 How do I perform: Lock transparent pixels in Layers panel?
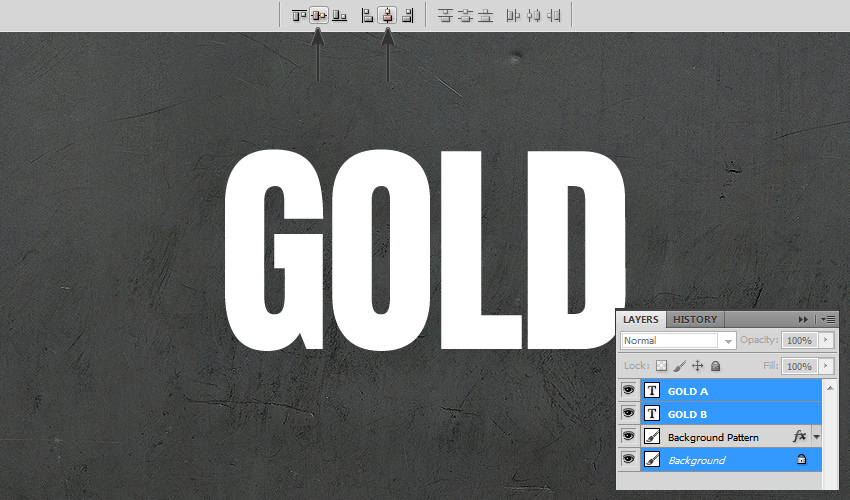661,366
